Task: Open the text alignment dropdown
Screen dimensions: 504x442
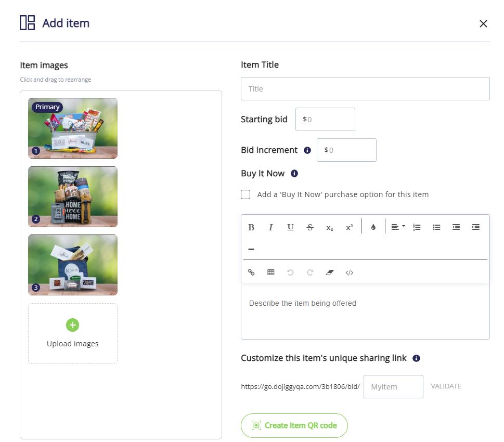Action: point(397,227)
